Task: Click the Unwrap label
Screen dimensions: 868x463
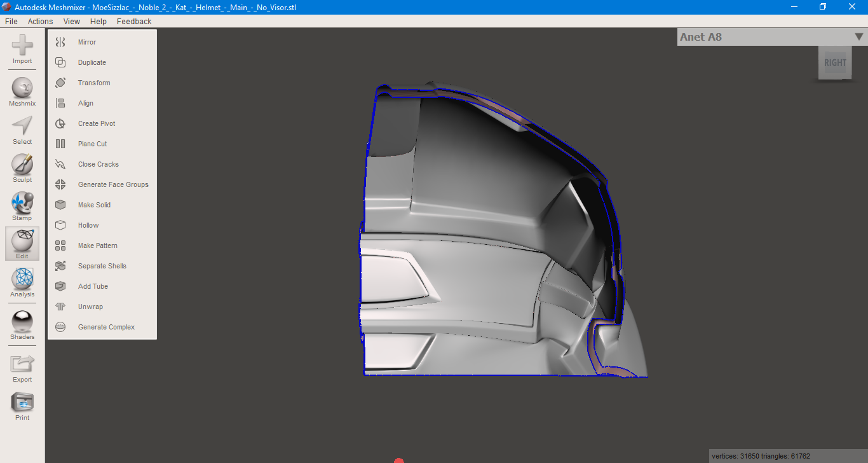Action: pos(90,307)
